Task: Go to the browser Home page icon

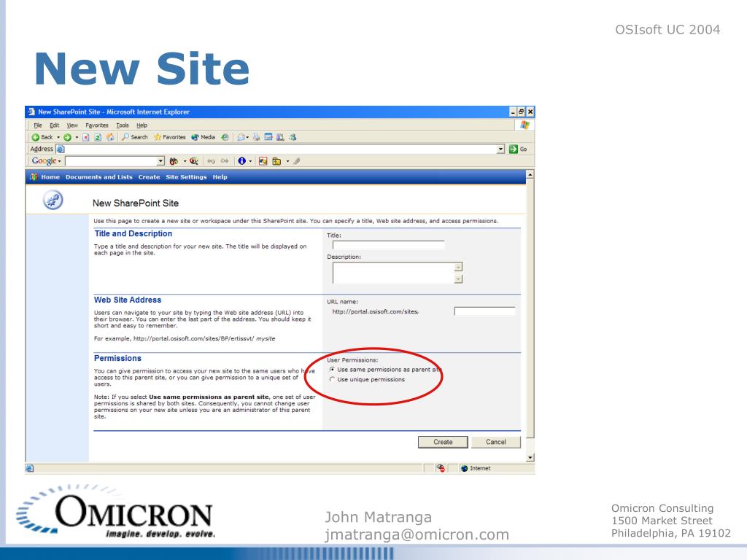Action: 110,137
